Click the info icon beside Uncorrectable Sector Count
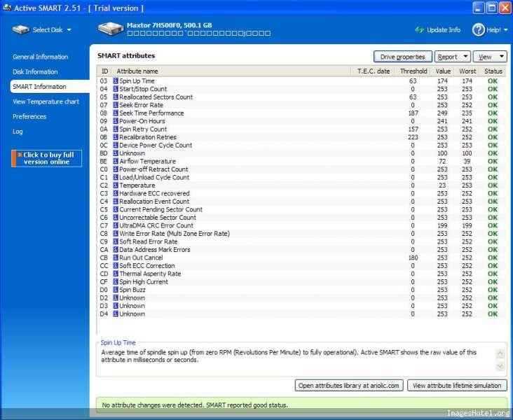This screenshot has height=420, width=513. point(116,218)
